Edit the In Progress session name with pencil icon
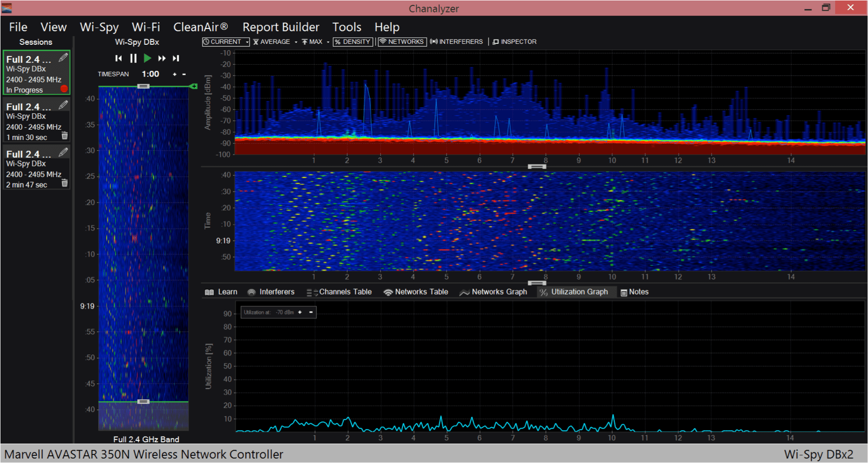This screenshot has width=868, height=463. coord(62,57)
